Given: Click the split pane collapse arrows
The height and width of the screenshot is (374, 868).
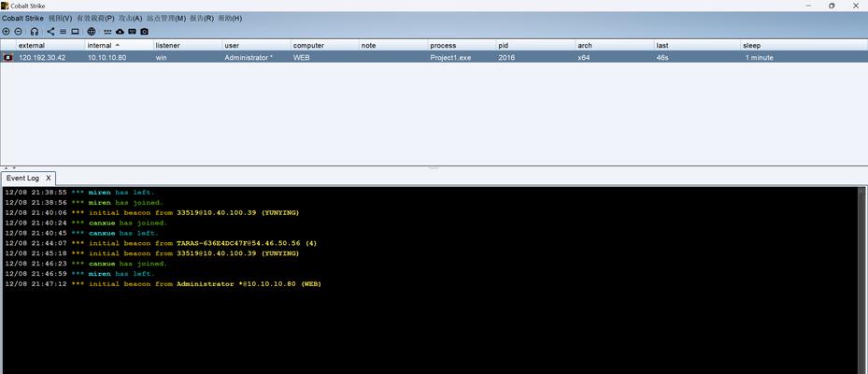Looking at the screenshot, I should pyautogui.click(x=8, y=168).
